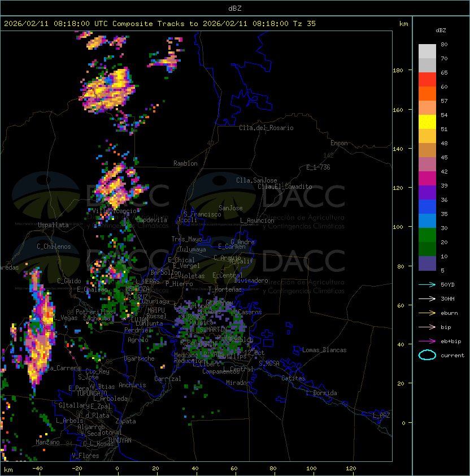Click the 'Uspallata' map label
Image resolution: width=470 pixels, height=476 pixels.
coord(53,225)
